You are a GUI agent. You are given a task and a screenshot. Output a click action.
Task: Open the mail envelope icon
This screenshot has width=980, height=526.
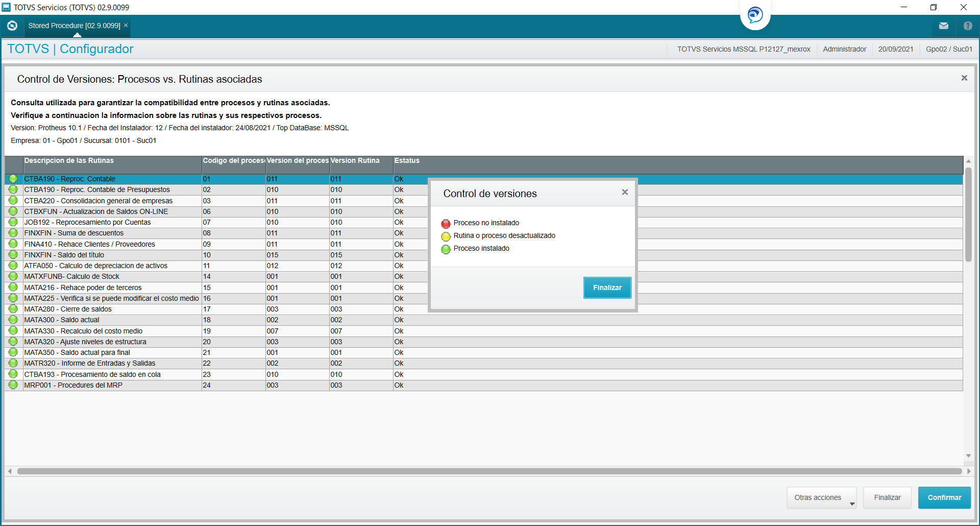coord(944,26)
